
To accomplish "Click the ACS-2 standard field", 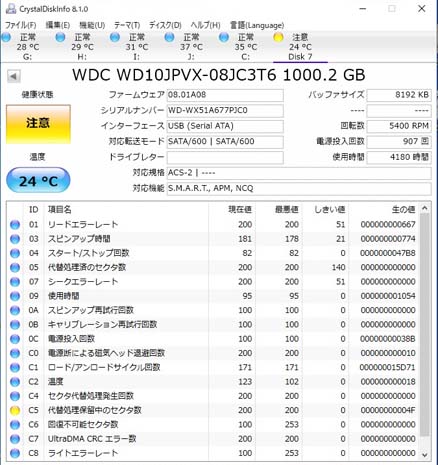I will 299,173.
